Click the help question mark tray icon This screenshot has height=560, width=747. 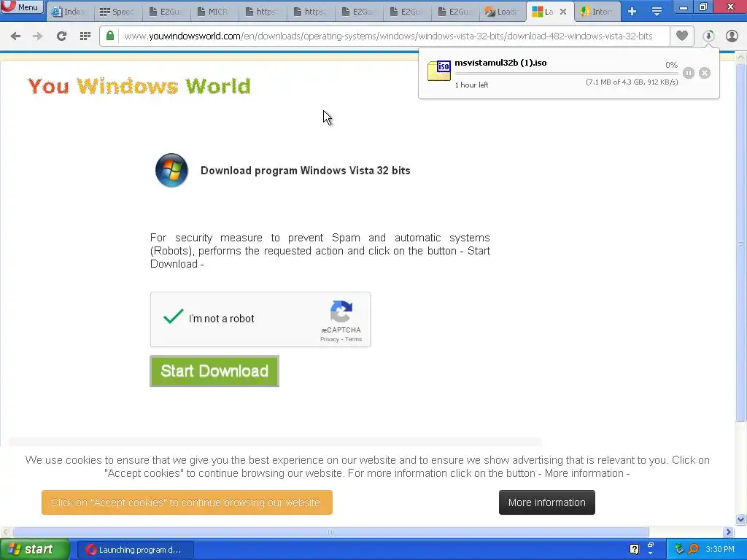click(x=634, y=549)
